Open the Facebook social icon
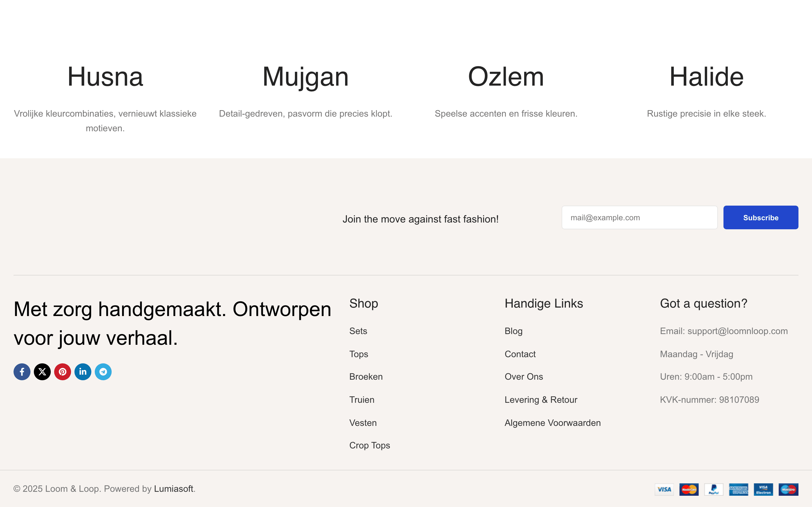The image size is (812, 507). (x=22, y=372)
